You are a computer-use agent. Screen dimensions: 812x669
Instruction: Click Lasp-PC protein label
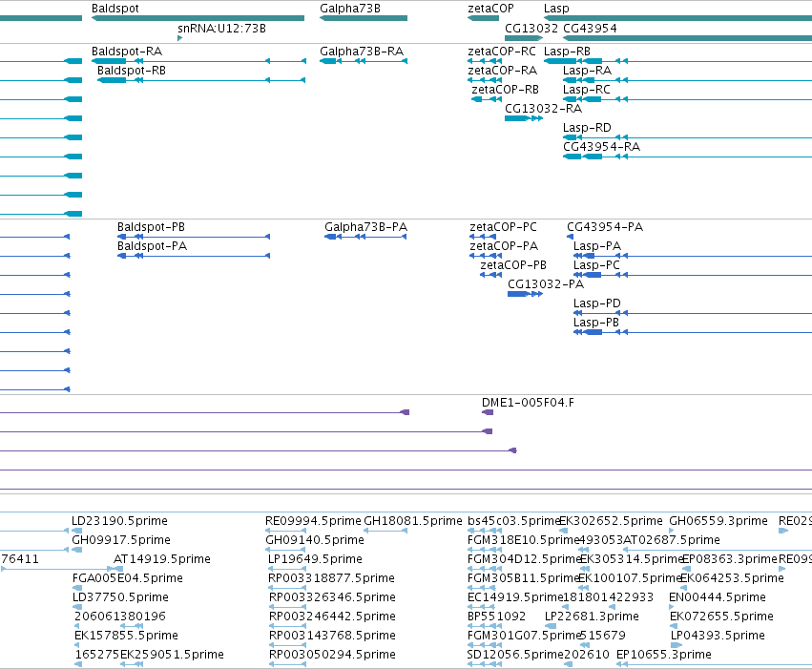coord(596,265)
